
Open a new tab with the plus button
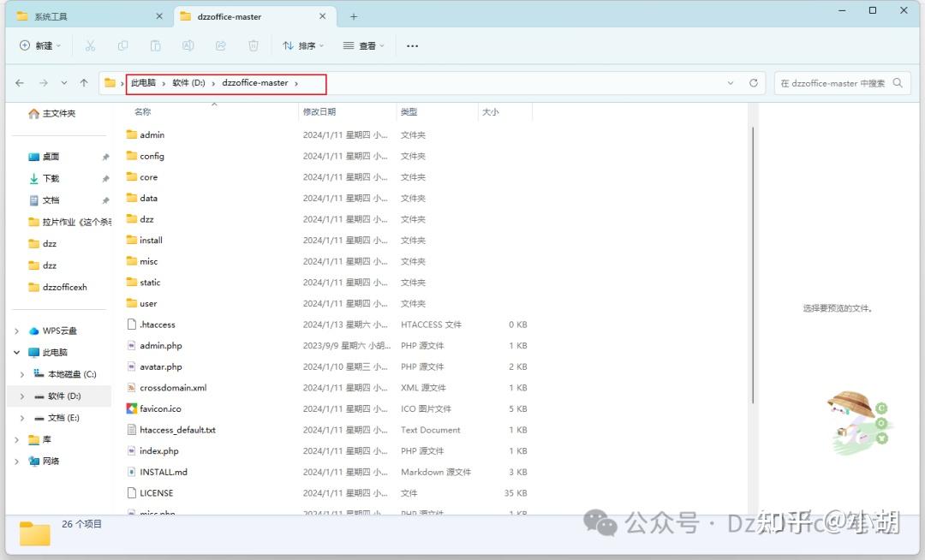tap(355, 15)
